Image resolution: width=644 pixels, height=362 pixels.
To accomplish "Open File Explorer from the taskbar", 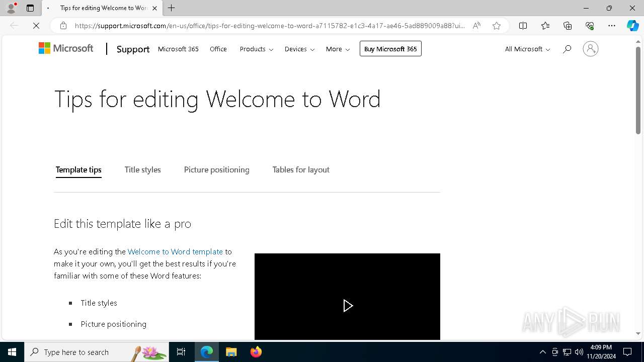I will pos(231,352).
